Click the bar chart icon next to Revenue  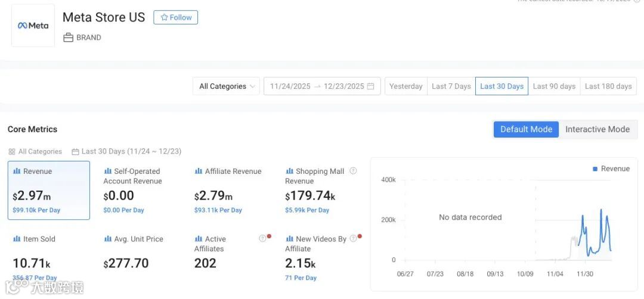pos(17,171)
